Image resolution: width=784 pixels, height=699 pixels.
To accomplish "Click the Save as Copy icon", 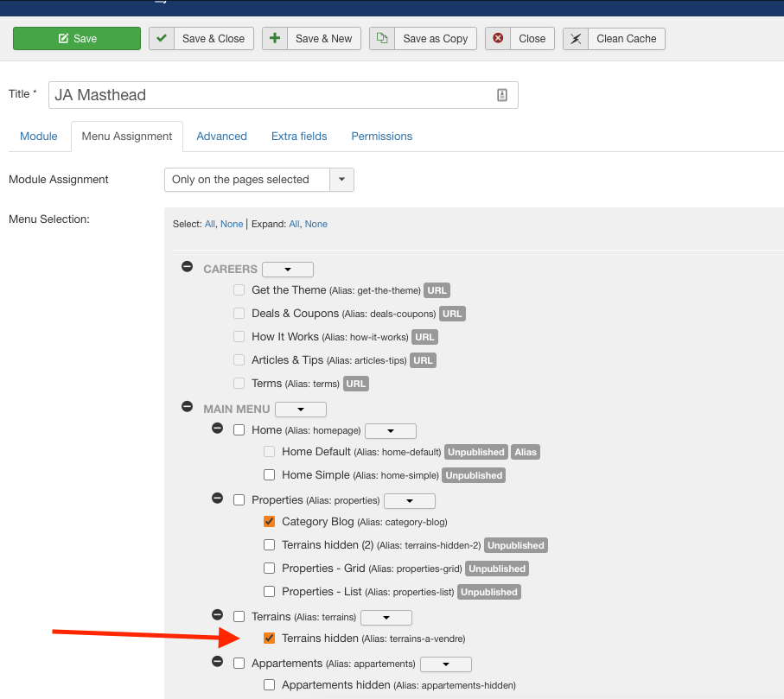I will tap(382, 39).
